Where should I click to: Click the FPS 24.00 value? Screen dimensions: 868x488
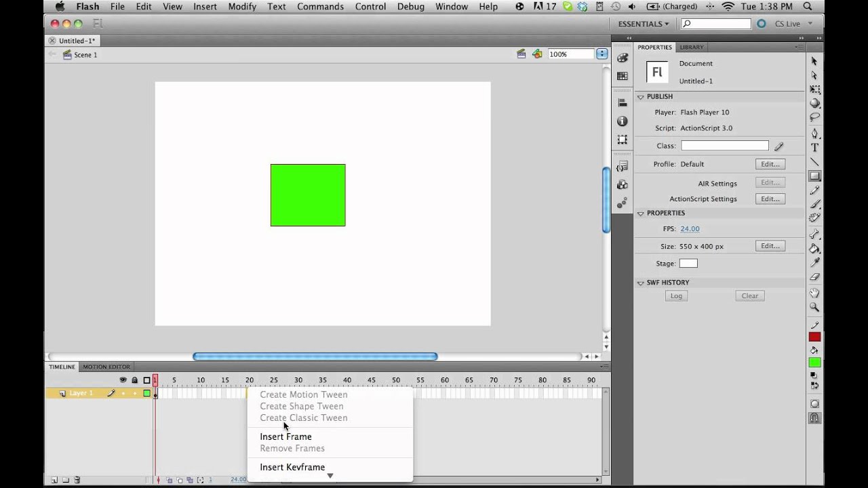click(x=690, y=229)
